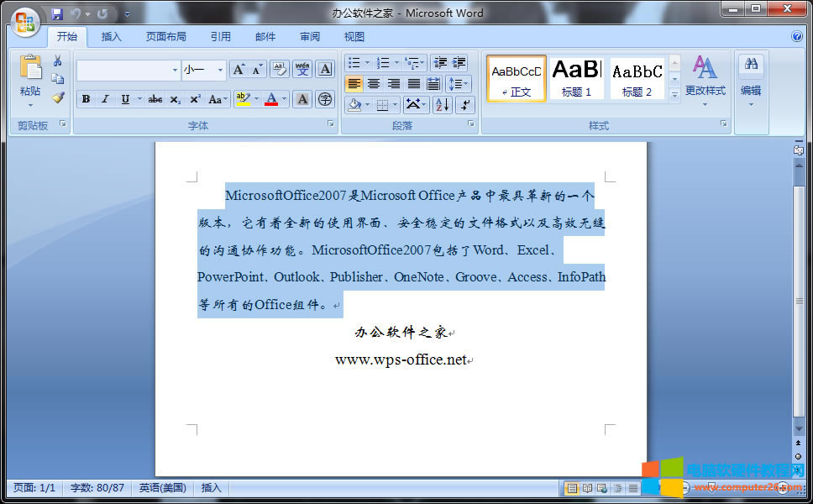813x504 pixels.
Task: Click word count 字数: 80/87
Action: pyautogui.click(x=97, y=488)
